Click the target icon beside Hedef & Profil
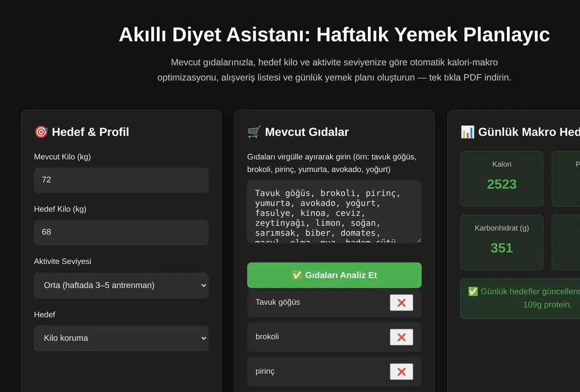 click(x=41, y=132)
